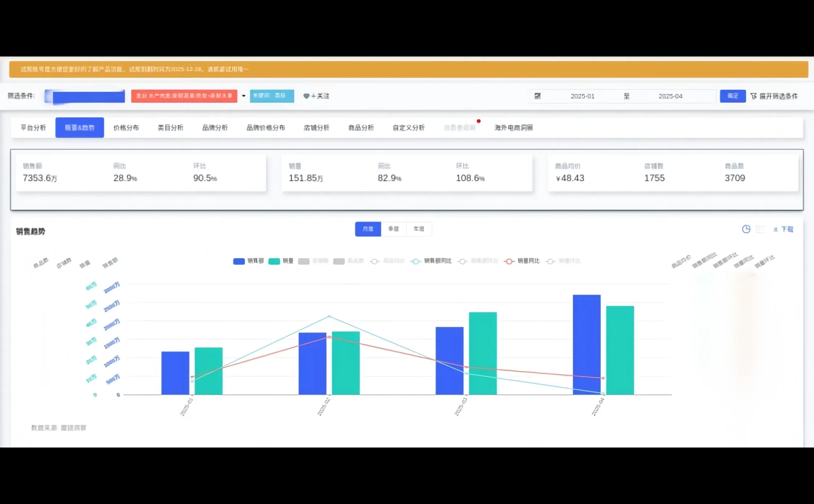814x504 pixels.
Task: Switch to the table view icon
Action: pos(760,229)
